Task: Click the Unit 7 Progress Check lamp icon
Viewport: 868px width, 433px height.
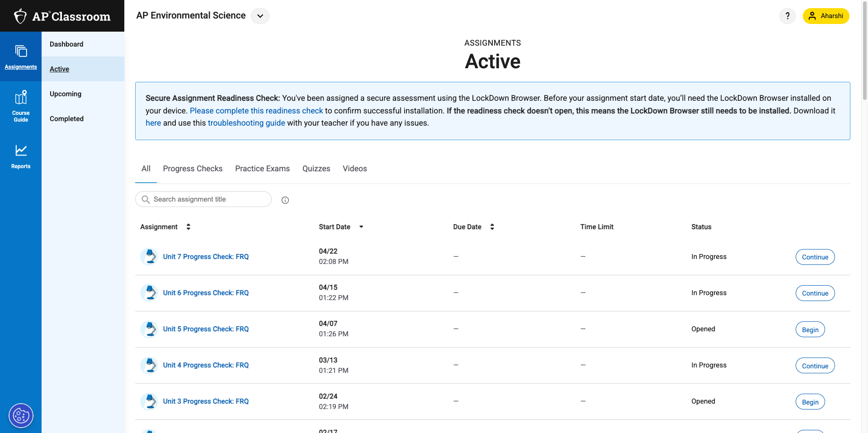Action: point(149,257)
